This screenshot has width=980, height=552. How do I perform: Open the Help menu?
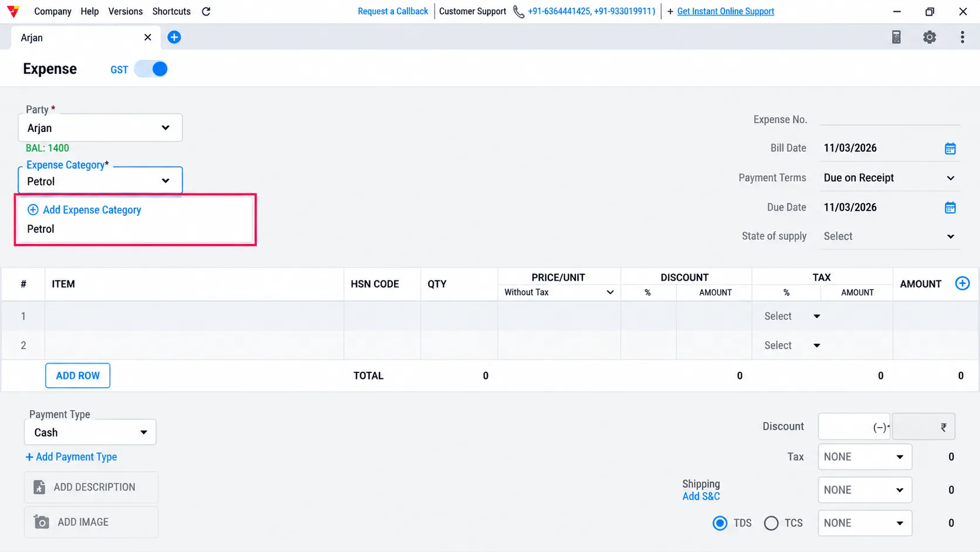click(90, 11)
